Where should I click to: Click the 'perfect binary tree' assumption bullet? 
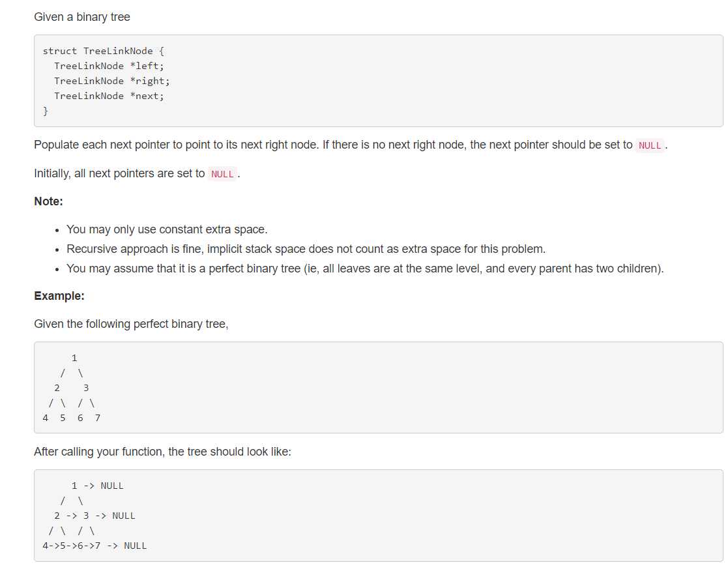point(365,269)
